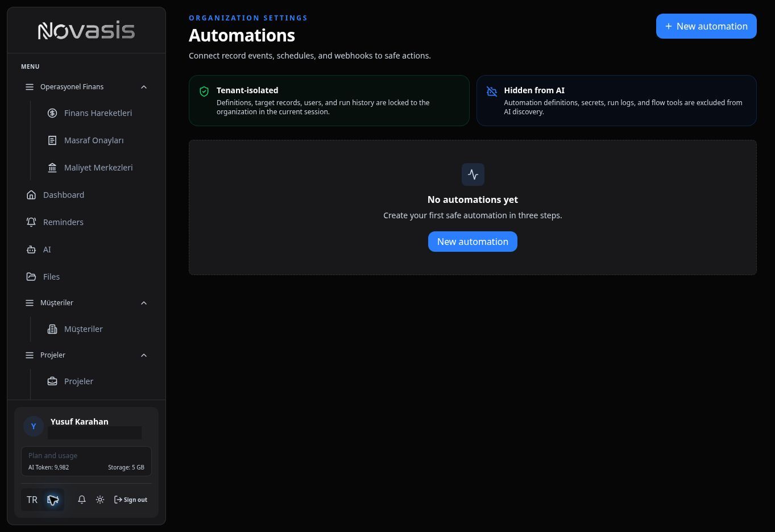Click the Masraf Onayları receipt icon
Viewport: 775px width, 532px height.
[52, 140]
